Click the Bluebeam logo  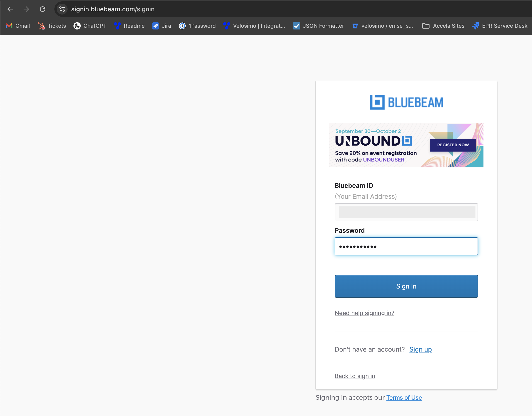[x=406, y=102]
